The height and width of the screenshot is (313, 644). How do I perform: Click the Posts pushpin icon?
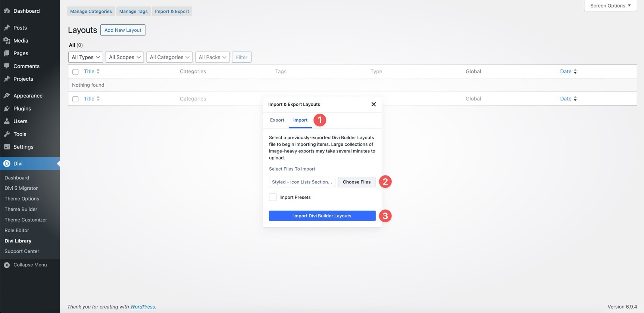coord(7,28)
